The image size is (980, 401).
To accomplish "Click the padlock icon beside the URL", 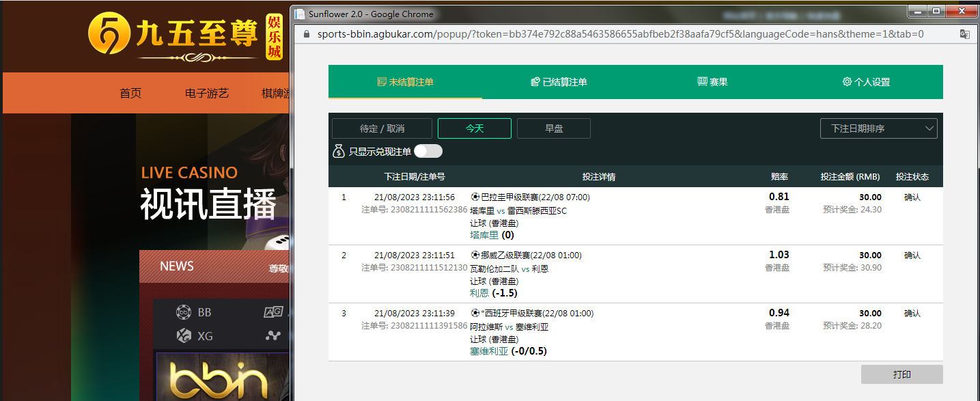I will pos(306,34).
